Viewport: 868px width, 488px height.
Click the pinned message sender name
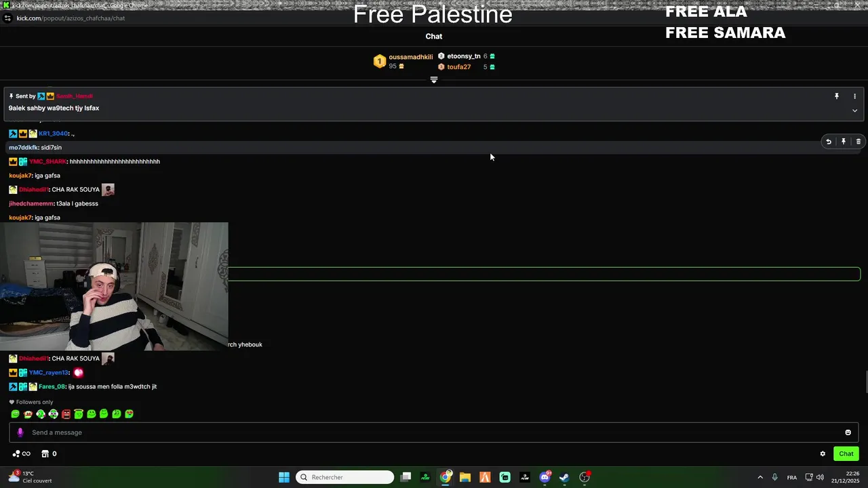pos(74,96)
